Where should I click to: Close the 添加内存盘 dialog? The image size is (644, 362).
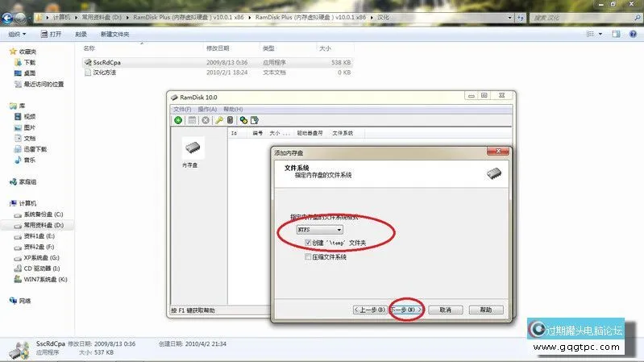498,152
